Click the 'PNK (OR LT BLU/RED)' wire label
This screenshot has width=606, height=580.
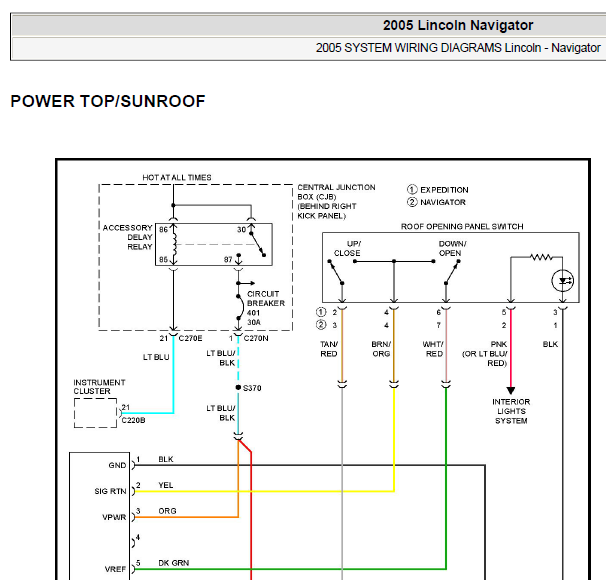coord(485,354)
